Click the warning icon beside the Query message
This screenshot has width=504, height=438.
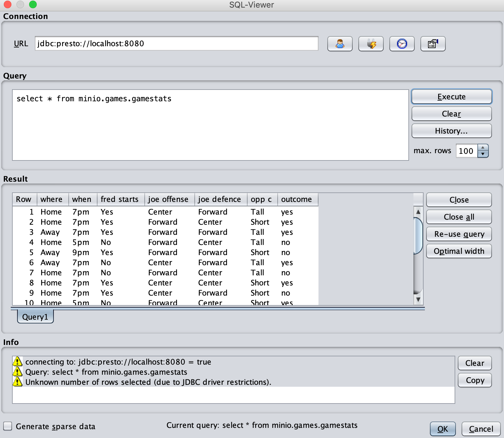[17, 372]
